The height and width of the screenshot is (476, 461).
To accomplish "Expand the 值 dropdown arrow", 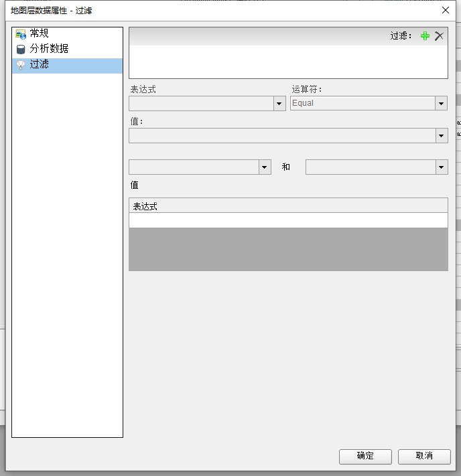I will click(442, 135).
